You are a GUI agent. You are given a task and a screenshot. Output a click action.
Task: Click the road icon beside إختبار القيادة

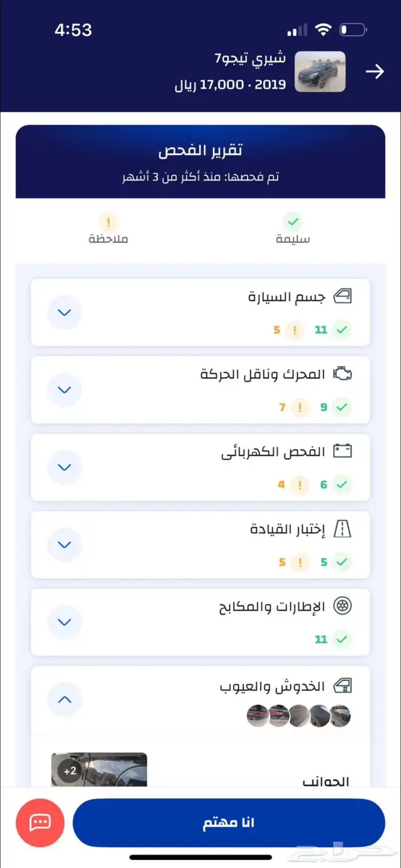(343, 529)
